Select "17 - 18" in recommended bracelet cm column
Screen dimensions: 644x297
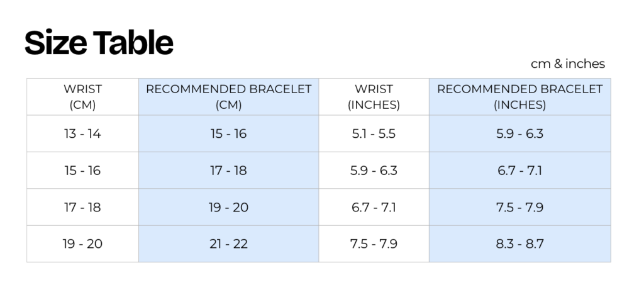228,171
